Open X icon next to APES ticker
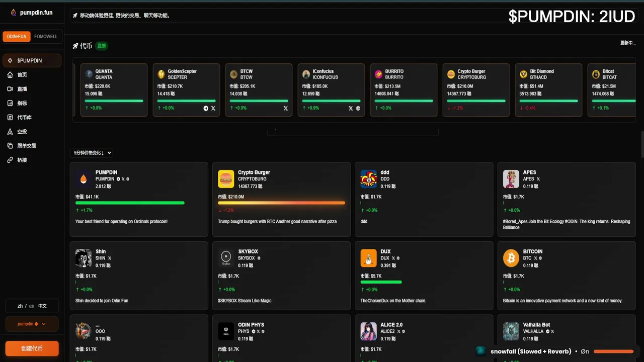The height and width of the screenshot is (362, 644). pyautogui.click(x=538, y=179)
